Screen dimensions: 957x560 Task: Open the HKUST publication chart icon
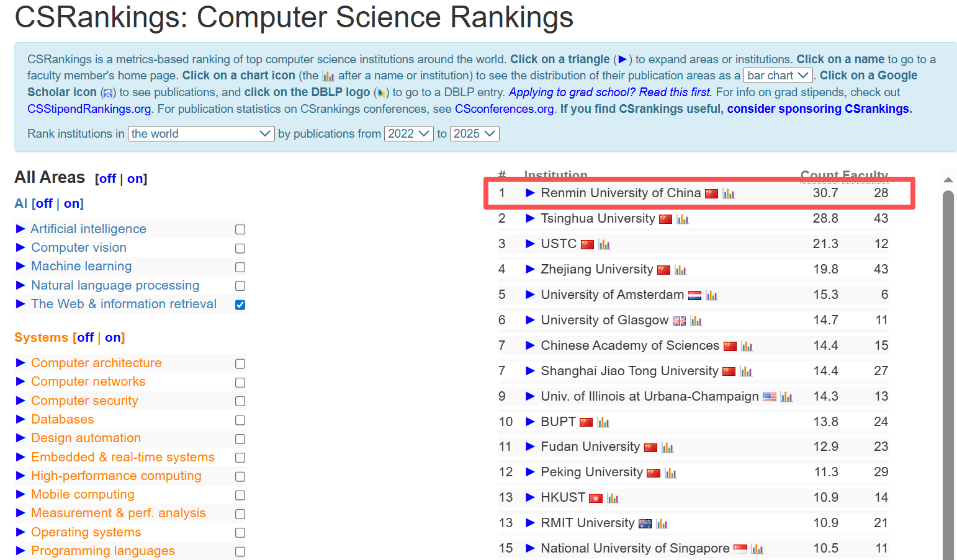(x=613, y=499)
